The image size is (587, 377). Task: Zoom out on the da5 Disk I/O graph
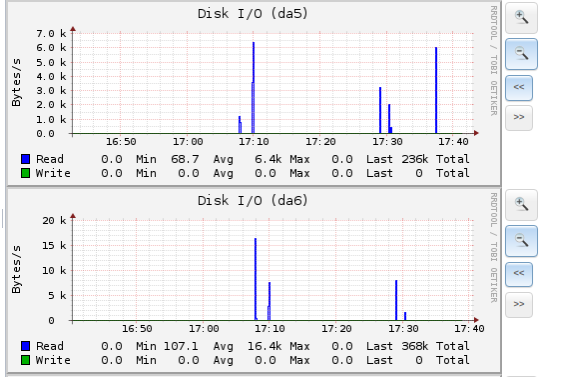point(521,54)
